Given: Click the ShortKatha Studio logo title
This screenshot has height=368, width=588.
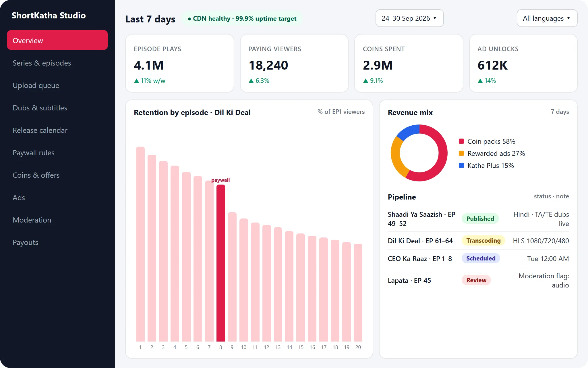Looking at the screenshot, I should (49, 15).
